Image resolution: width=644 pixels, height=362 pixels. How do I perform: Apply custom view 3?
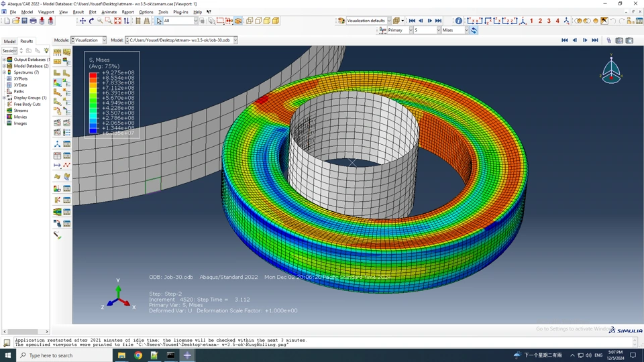549,21
